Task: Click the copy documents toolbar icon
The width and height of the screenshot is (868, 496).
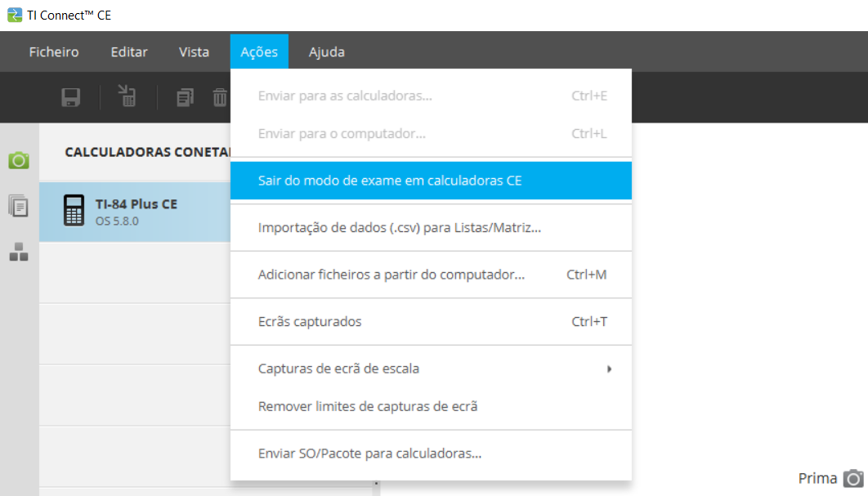Action: [x=186, y=97]
